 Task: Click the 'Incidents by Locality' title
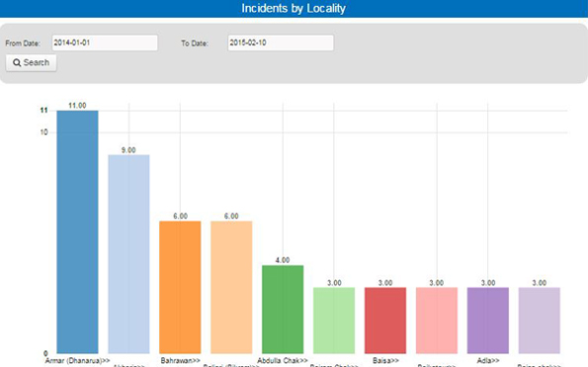294,8
